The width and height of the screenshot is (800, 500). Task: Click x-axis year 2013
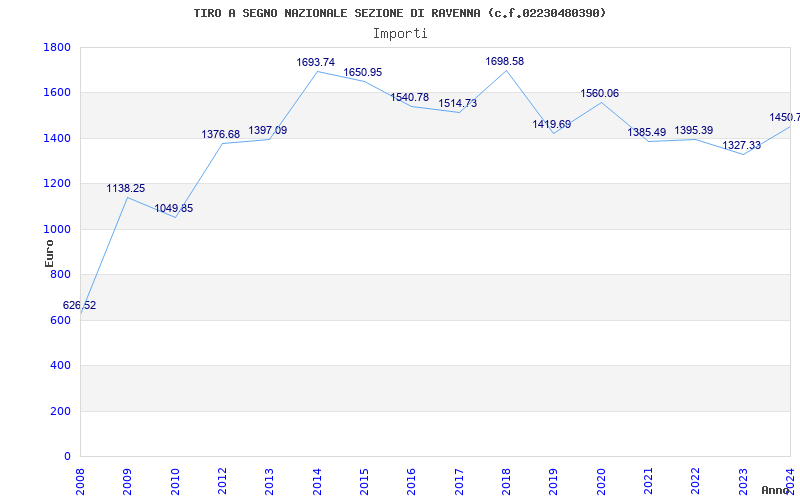tap(269, 482)
